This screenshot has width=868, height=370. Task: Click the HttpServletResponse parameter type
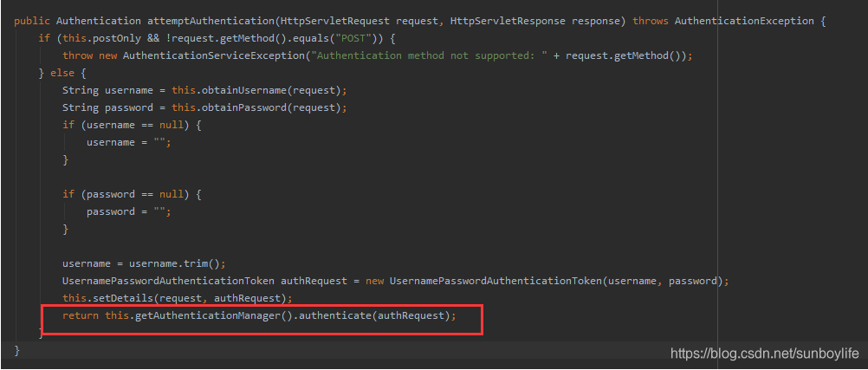point(508,21)
